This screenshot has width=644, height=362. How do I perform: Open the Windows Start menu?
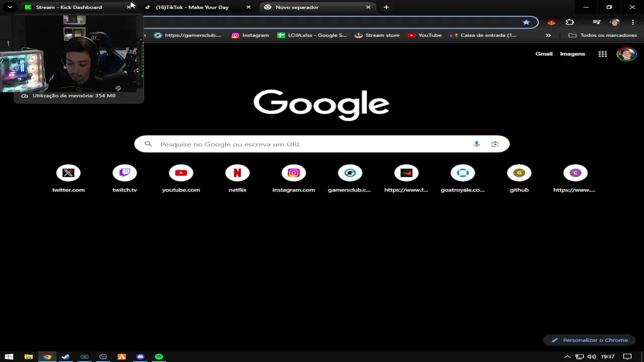point(9,356)
